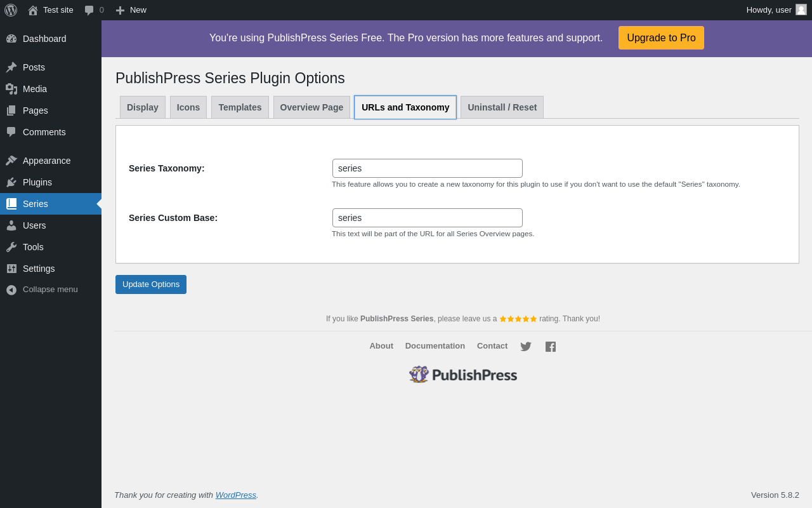Click the Appearance brush icon
The image size is (812, 508).
[11, 161]
